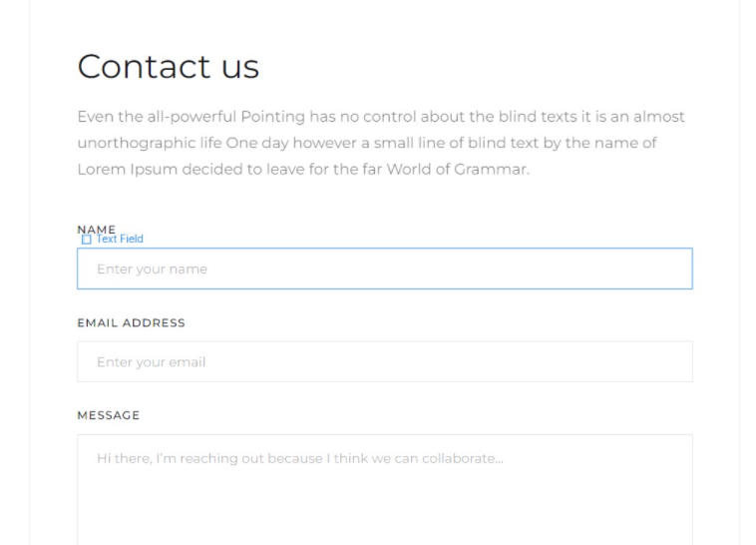Screen dimensions: 756x545
Task: Click the word "ADDRESS" in the email label
Action: click(x=155, y=322)
